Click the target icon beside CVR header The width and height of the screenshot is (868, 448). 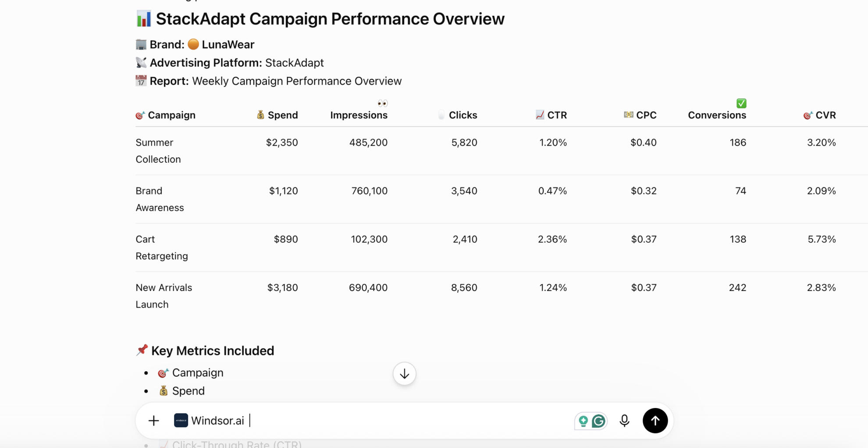(x=808, y=115)
